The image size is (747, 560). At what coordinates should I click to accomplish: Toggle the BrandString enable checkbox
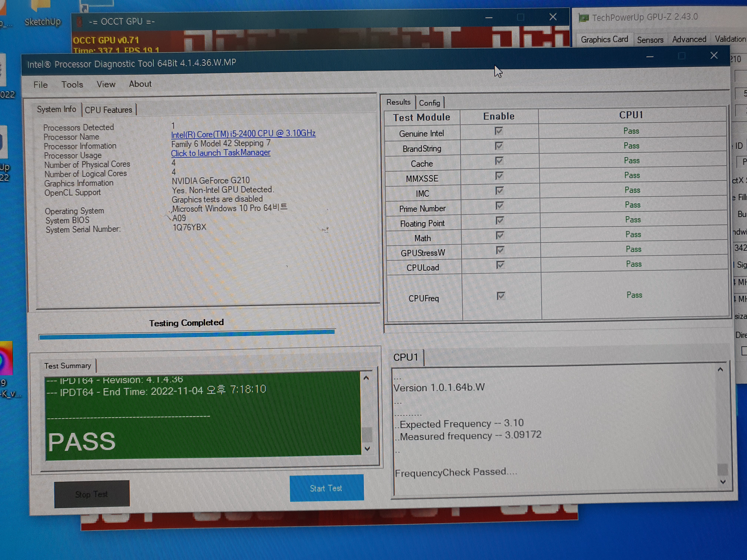499,146
